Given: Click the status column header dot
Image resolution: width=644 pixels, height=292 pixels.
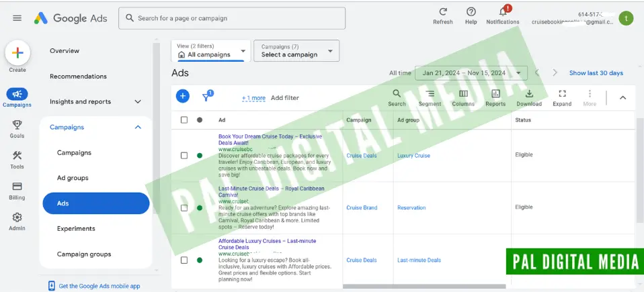Looking at the screenshot, I should (x=200, y=119).
